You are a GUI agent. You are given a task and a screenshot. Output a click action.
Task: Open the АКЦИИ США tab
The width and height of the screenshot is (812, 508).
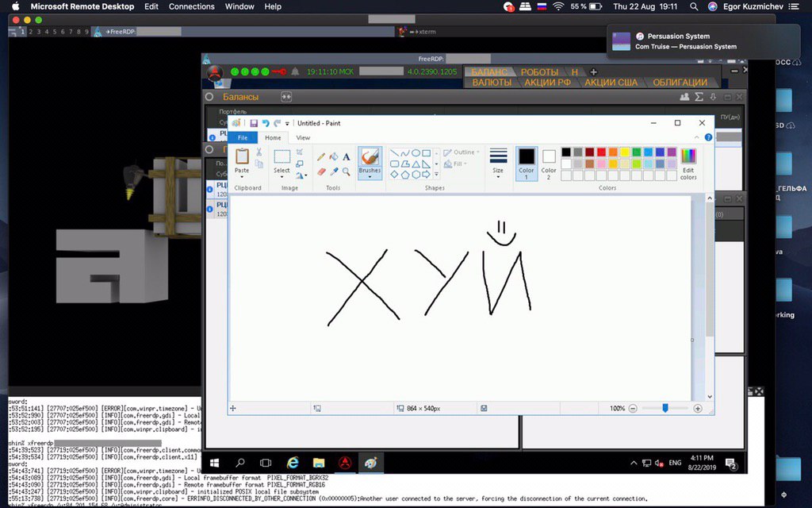[x=611, y=83]
